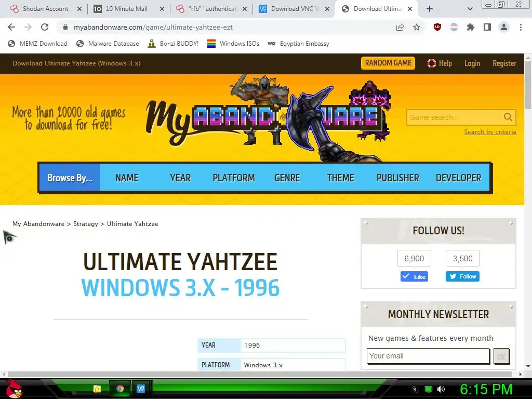
Task: Click the Strategy breadcrumb link
Action: click(x=86, y=224)
